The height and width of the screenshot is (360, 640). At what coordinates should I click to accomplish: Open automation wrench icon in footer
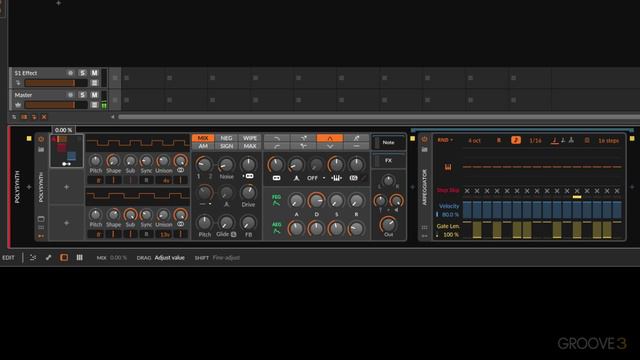(48, 258)
